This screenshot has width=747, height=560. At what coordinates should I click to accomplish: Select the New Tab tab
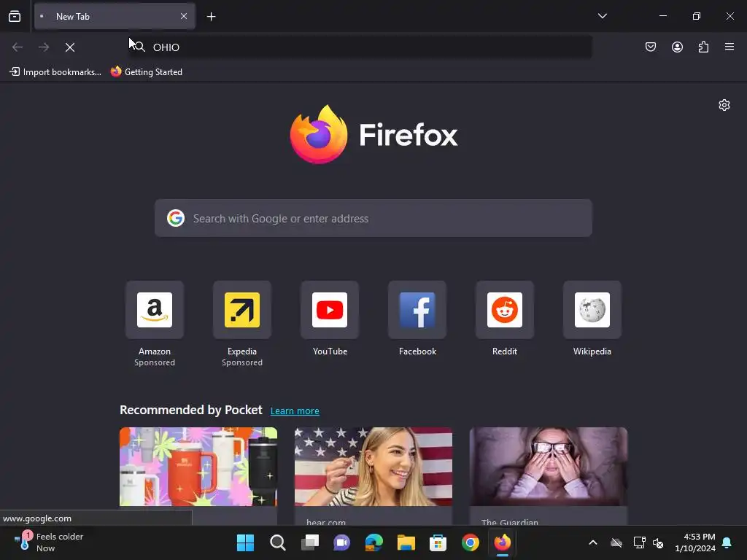coord(115,16)
